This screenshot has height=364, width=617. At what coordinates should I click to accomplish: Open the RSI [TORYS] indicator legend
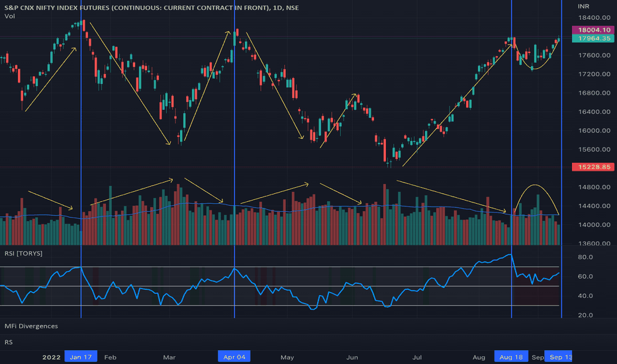click(x=23, y=253)
